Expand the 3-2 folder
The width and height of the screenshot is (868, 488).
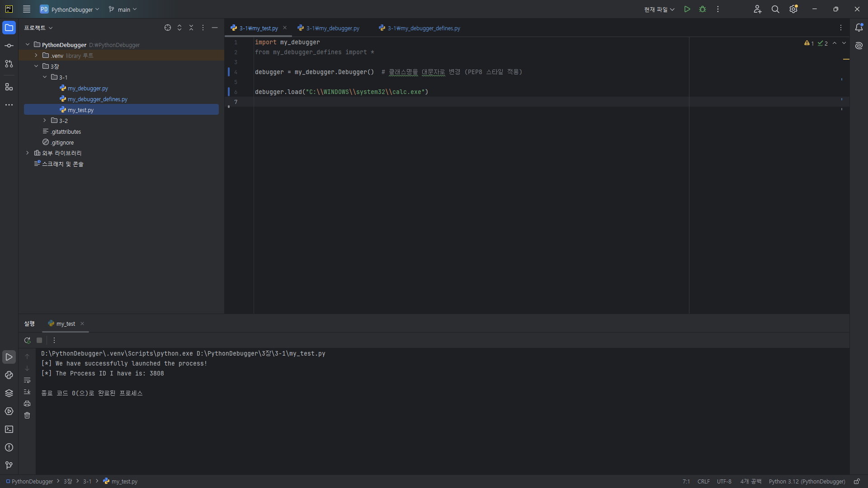tap(45, 121)
